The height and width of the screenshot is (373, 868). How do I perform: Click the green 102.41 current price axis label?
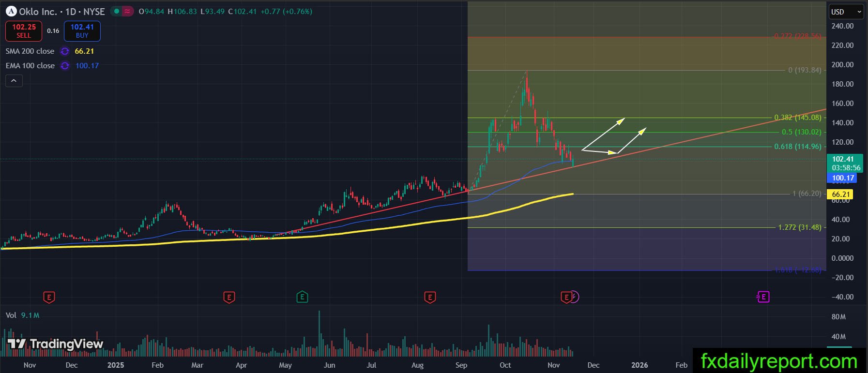(x=845, y=164)
